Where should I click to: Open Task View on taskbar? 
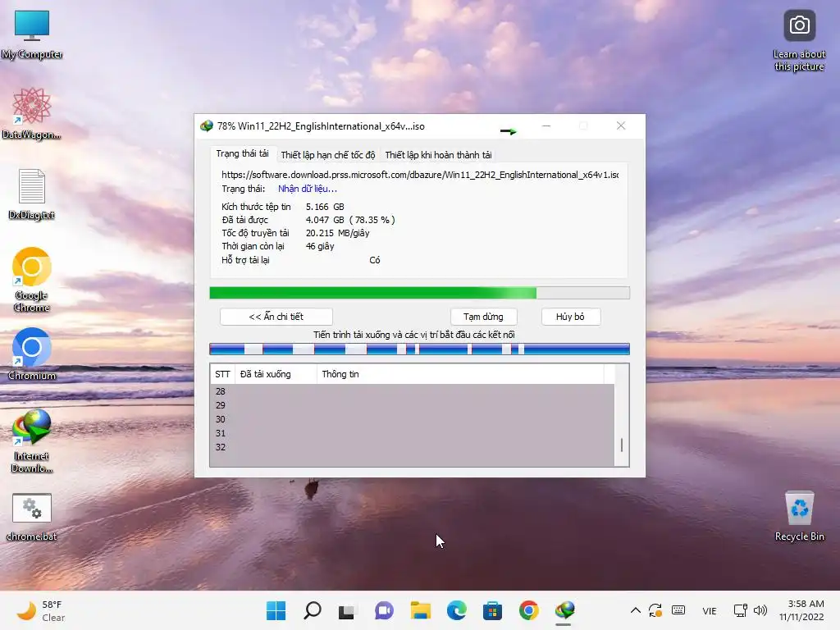pyautogui.click(x=347, y=610)
